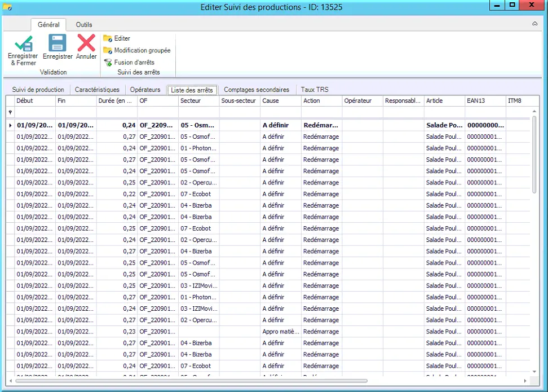The height and width of the screenshot is (392, 548).
Task: Collapse the ribbon with the chevron
Action: click(x=534, y=24)
